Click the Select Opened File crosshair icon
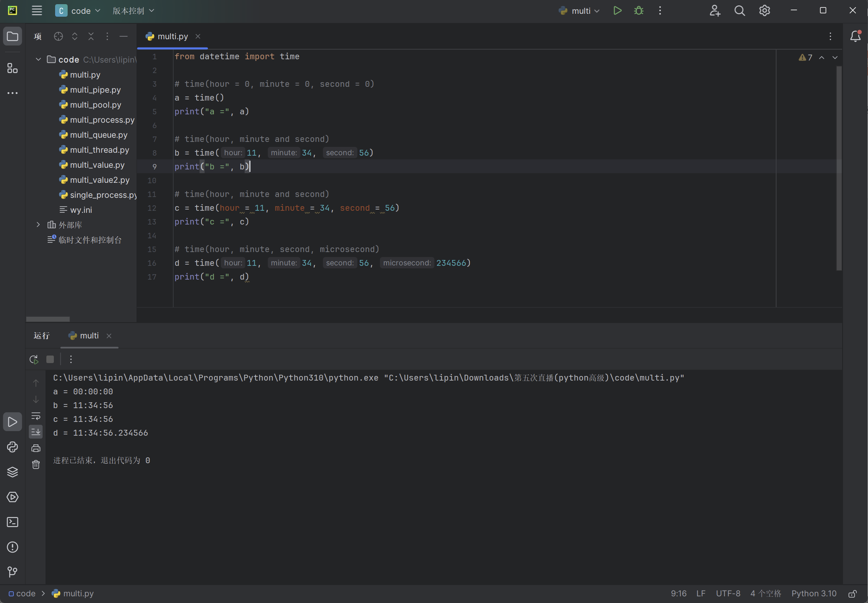868x603 pixels. [x=58, y=36]
